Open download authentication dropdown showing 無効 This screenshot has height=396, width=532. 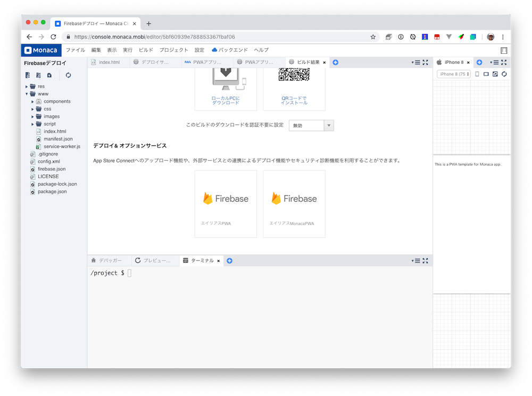tap(311, 126)
